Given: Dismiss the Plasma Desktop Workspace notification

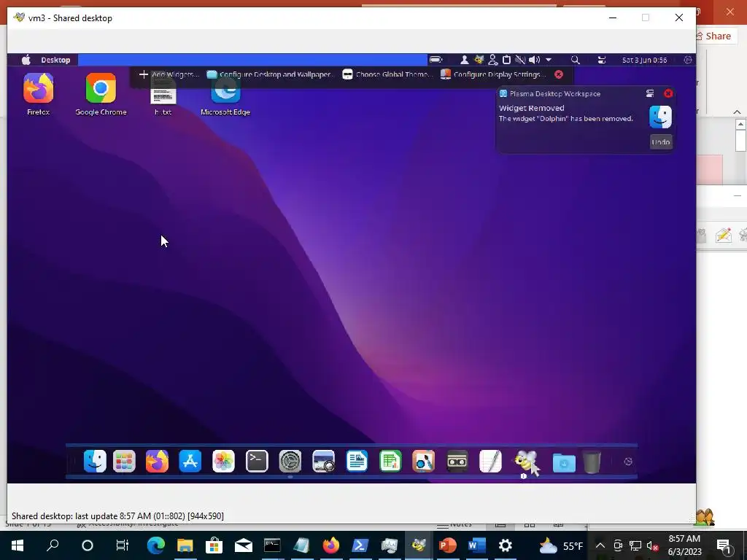Looking at the screenshot, I should (668, 93).
